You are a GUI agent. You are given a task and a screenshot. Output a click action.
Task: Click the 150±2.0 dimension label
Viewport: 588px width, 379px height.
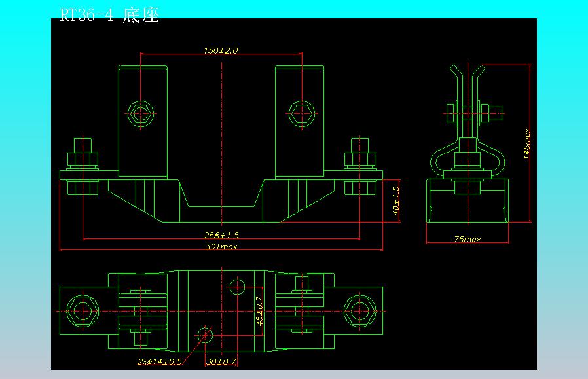[x=221, y=50]
